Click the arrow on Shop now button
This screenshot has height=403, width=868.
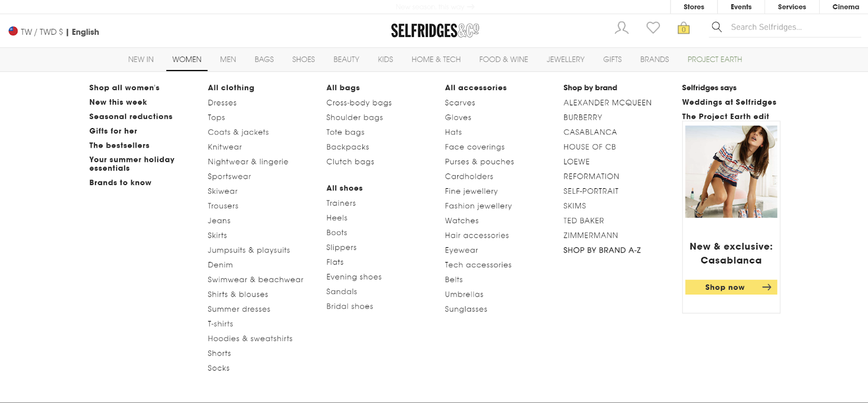(767, 287)
